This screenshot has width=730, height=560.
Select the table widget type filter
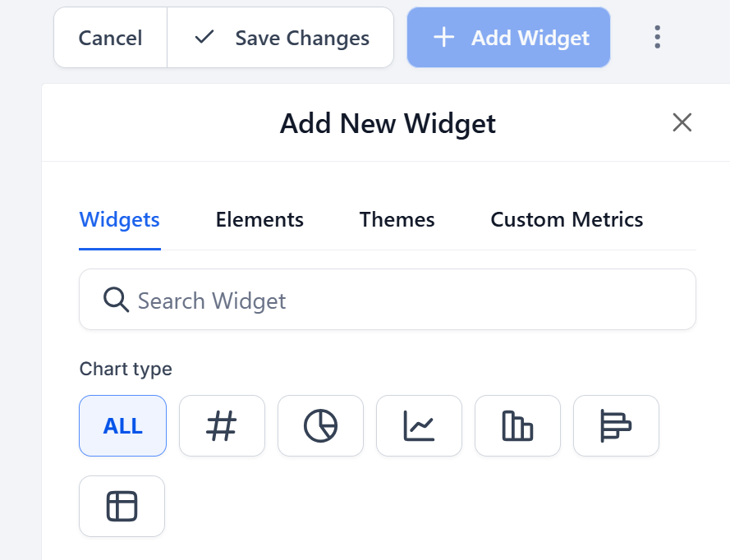click(x=122, y=506)
